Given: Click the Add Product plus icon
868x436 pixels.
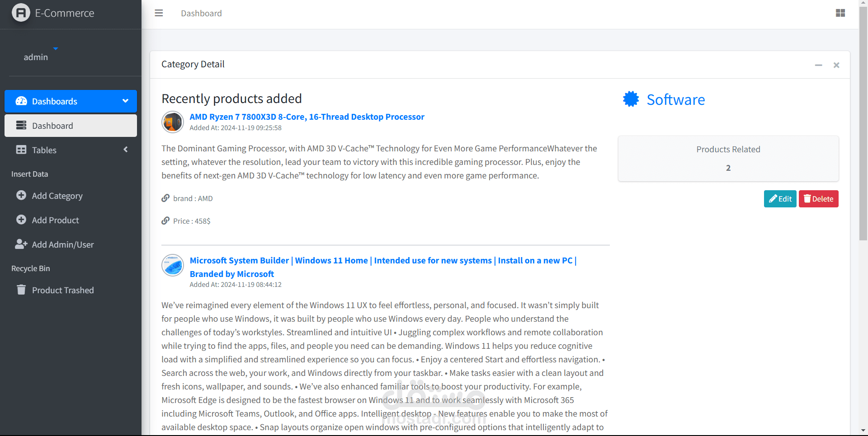Looking at the screenshot, I should point(21,220).
